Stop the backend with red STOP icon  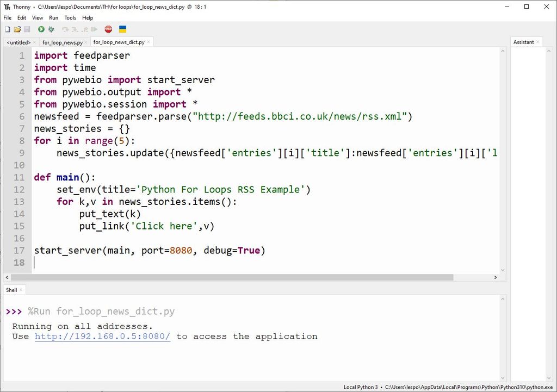pos(108,29)
